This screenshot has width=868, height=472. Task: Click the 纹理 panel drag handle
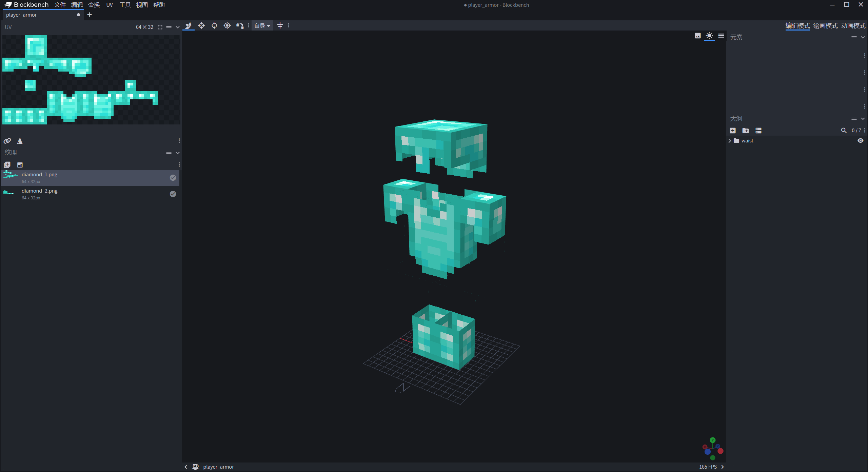coord(169,153)
